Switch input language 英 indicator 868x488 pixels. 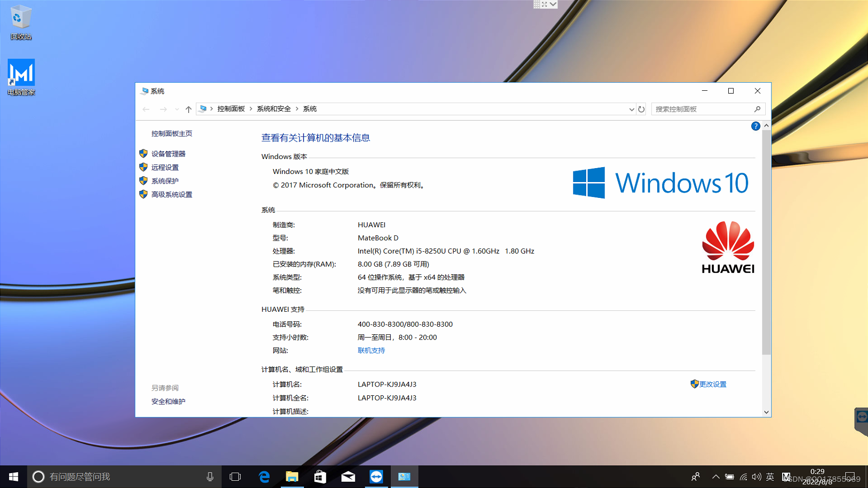coord(770,477)
